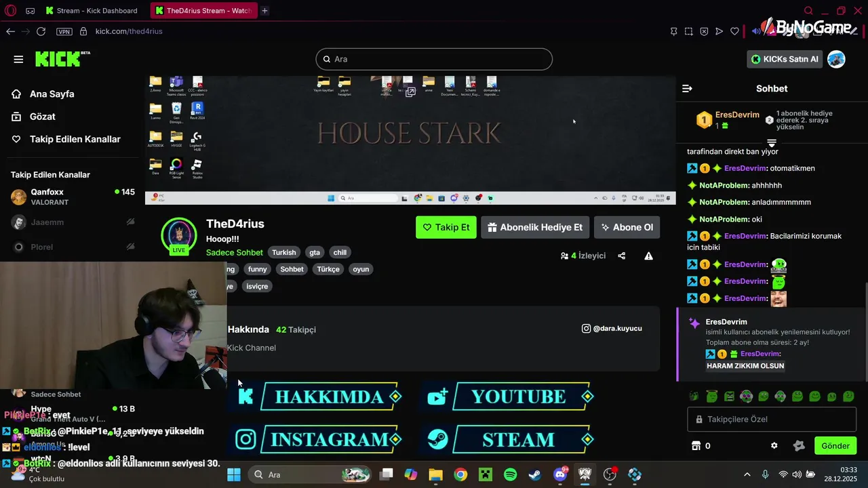The image size is (868, 488).
Task: Click KICKs Satın Al button
Action: click(x=785, y=59)
